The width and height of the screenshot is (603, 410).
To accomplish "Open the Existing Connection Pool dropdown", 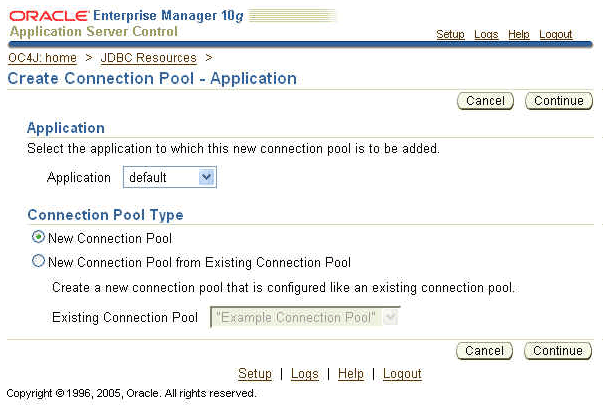I will (x=305, y=317).
